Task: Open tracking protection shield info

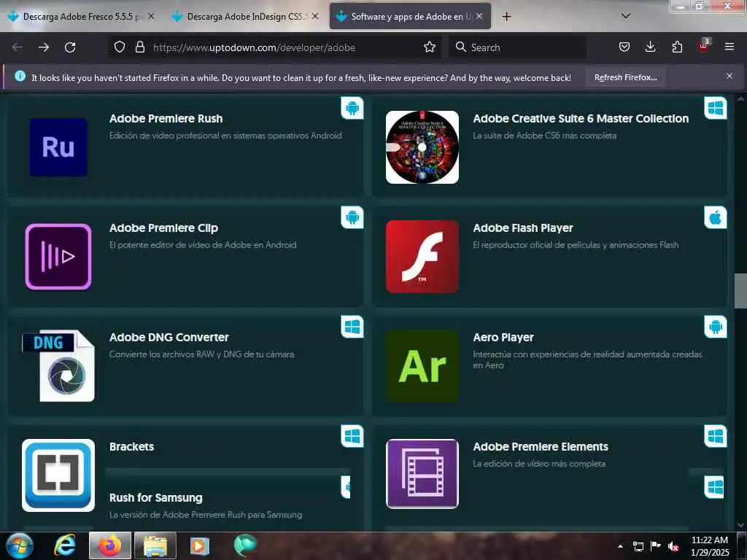Action: (x=120, y=47)
